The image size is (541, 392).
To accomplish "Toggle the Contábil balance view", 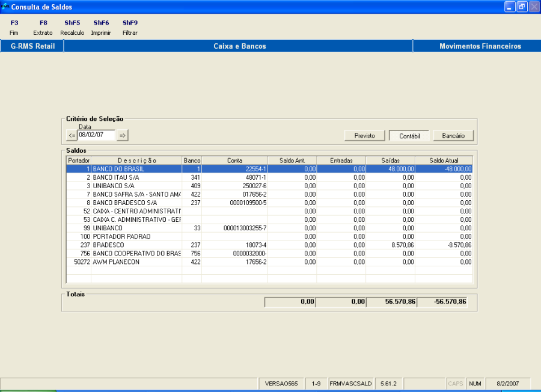I will tap(409, 135).
